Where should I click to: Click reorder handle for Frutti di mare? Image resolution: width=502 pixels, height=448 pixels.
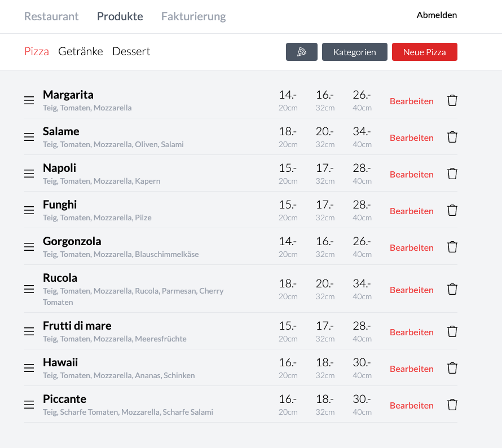29,331
